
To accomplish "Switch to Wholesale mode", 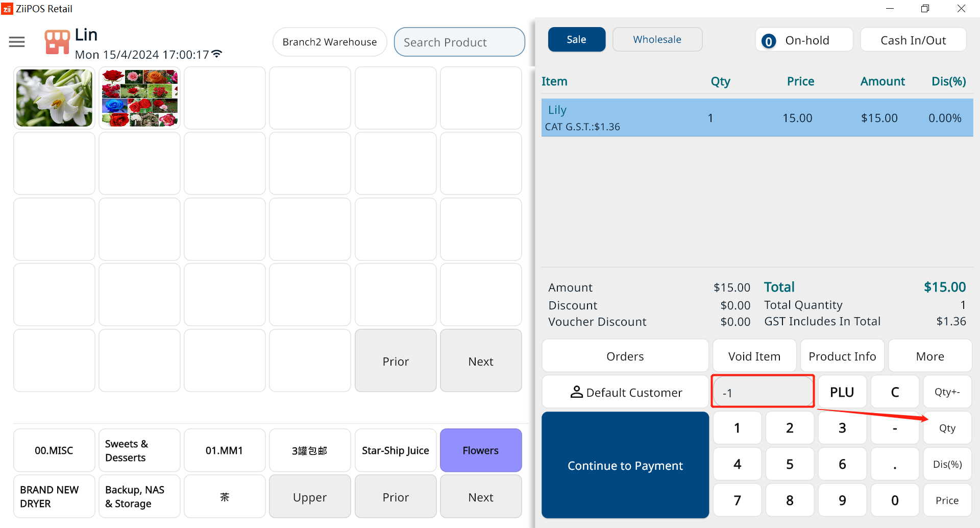I will 657,39.
